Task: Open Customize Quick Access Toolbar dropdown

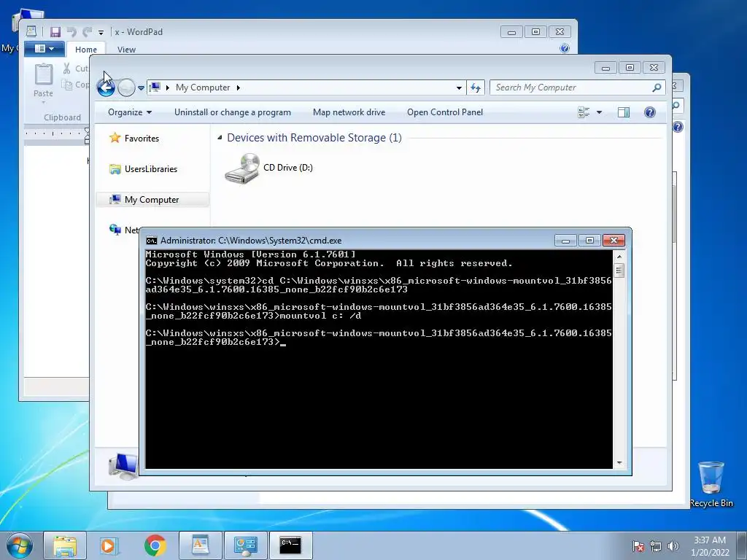Action: point(101,32)
